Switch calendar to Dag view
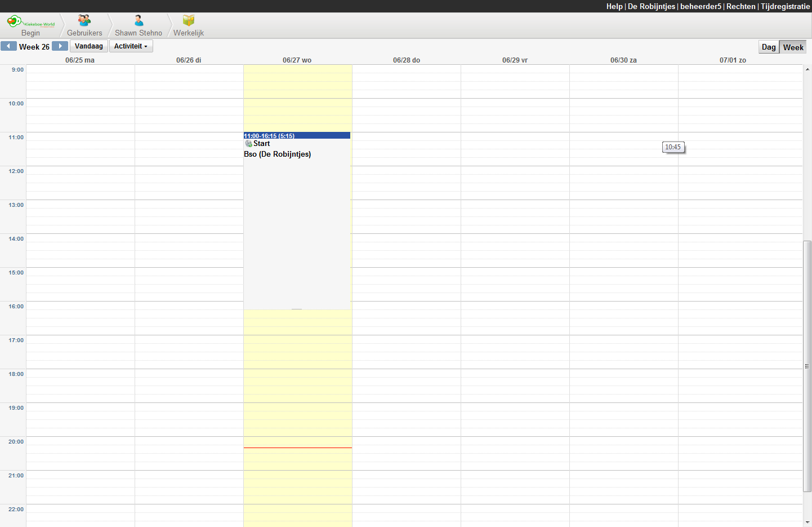This screenshot has width=812, height=527. pyautogui.click(x=769, y=47)
